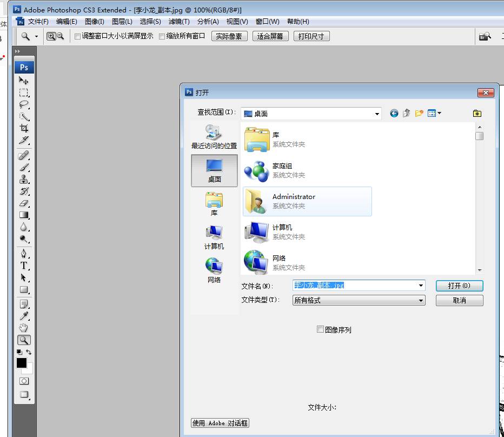
Task: Select the Eraser tool
Action: pos(24,203)
